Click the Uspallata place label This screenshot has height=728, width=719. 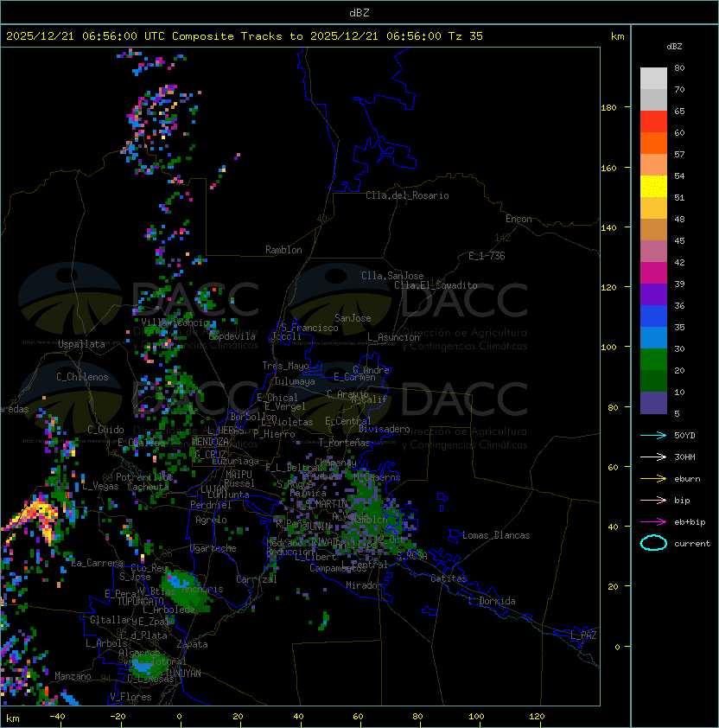[81, 344]
